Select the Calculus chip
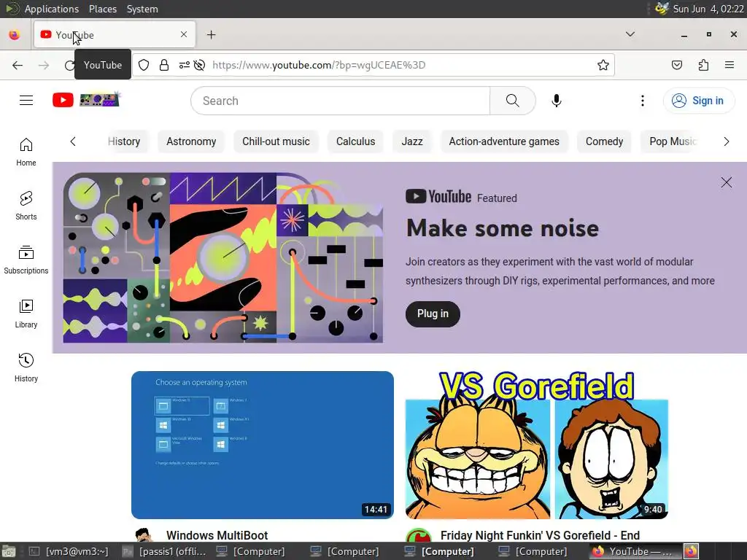The height and width of the screenshot is (560, 747). pyautogui.click(x=355, y=141)
